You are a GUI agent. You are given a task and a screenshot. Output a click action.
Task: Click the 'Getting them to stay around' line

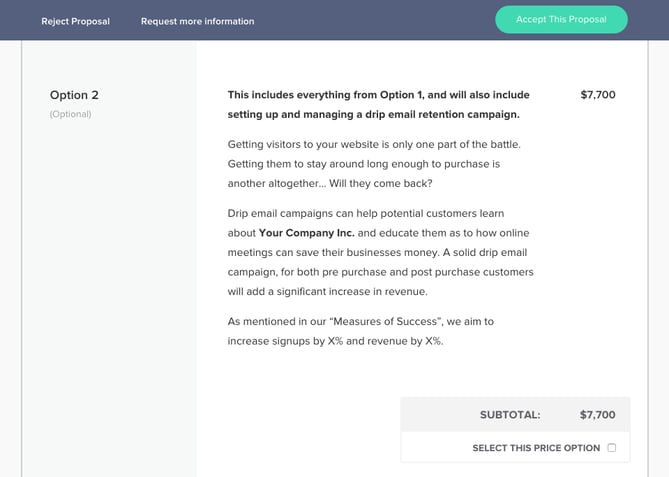(363, 164)
